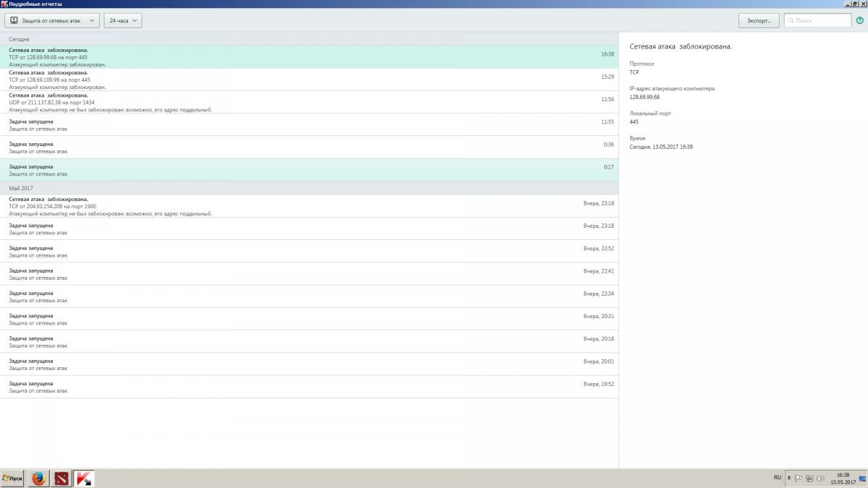Click the Поиск search field
The width and height of the screenshot is (868, 488).
(817, 21)
